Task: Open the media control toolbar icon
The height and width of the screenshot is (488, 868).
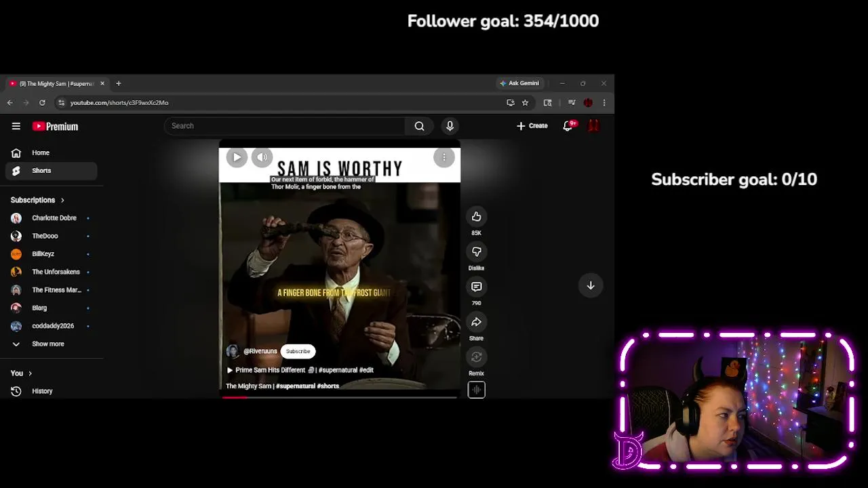Action: point(572,102)
